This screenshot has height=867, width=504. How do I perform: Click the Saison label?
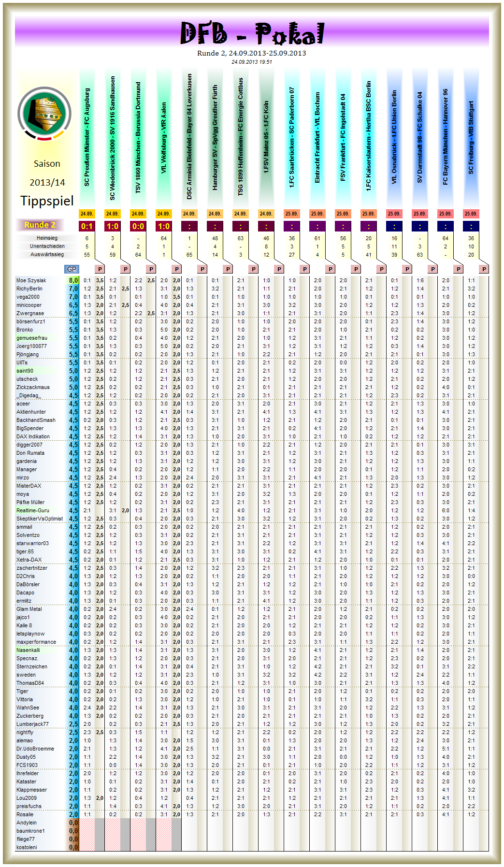pos(47,164)
